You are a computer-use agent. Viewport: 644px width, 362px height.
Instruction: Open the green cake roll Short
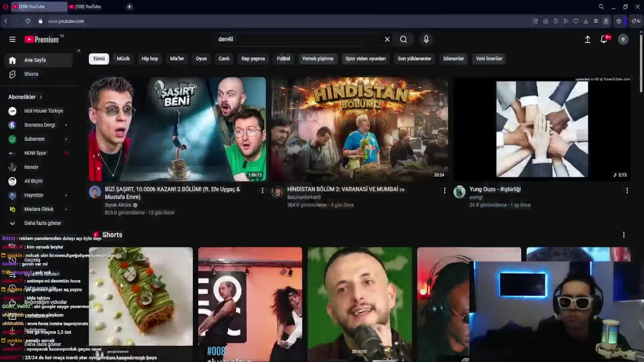[x=141, y=297]
